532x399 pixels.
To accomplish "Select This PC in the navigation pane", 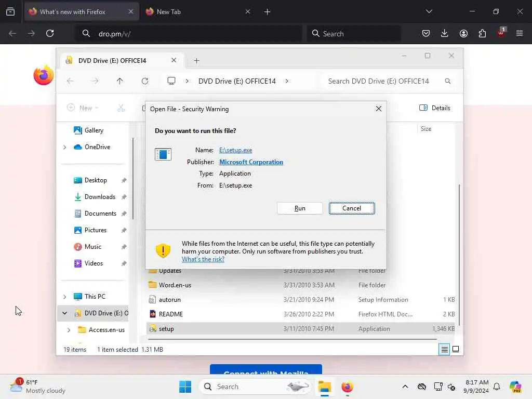I will pyautogui.click(x=95, y=297).
